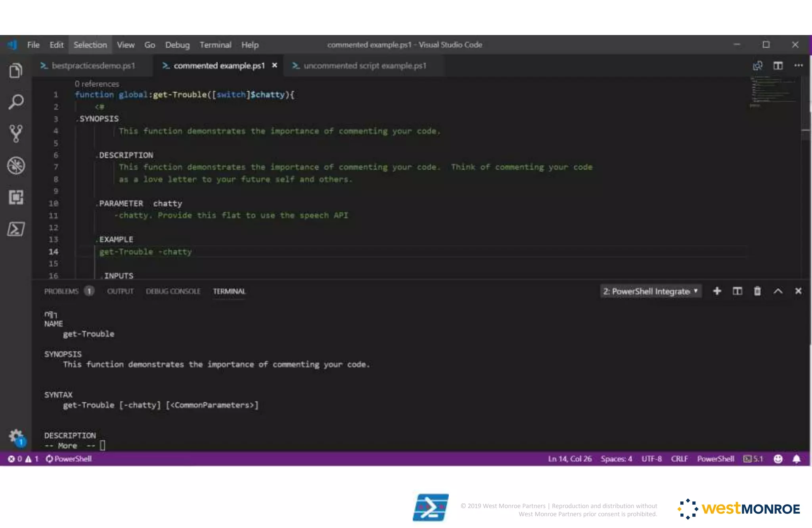Open notifications bell in status bar

pos(797,459)
